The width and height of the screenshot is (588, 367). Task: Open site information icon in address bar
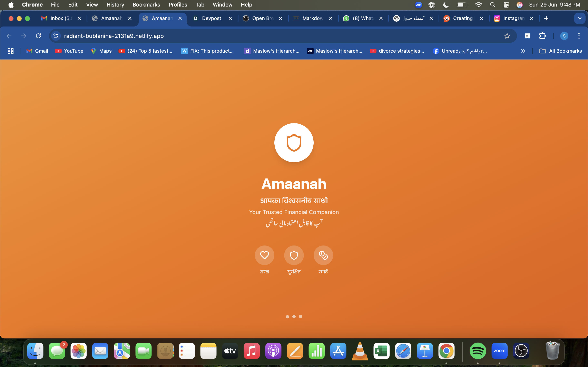click(x=56, y=36)
